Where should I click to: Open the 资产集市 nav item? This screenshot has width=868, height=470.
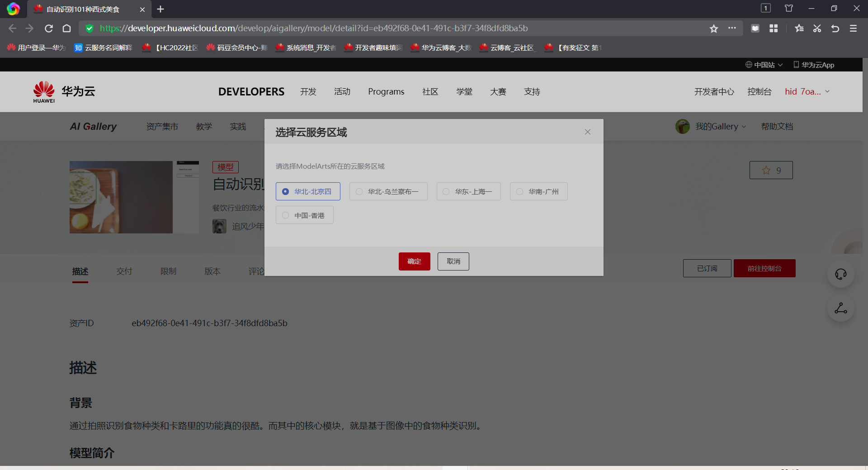click(x=162, y=127)
